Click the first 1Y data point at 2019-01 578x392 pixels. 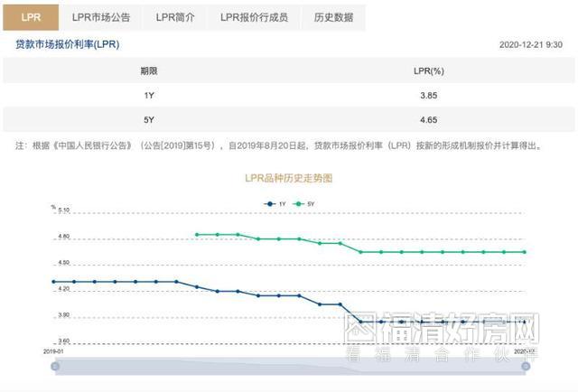coord(54,282)
